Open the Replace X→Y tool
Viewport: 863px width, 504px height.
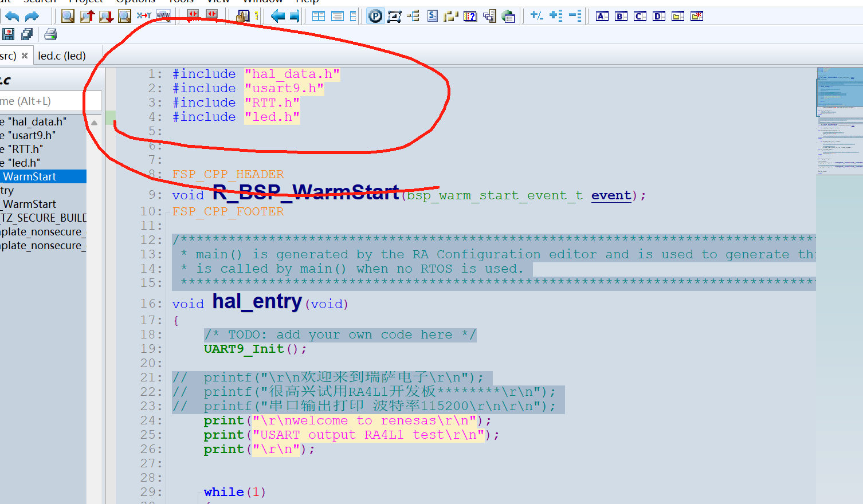click(144, 16)
